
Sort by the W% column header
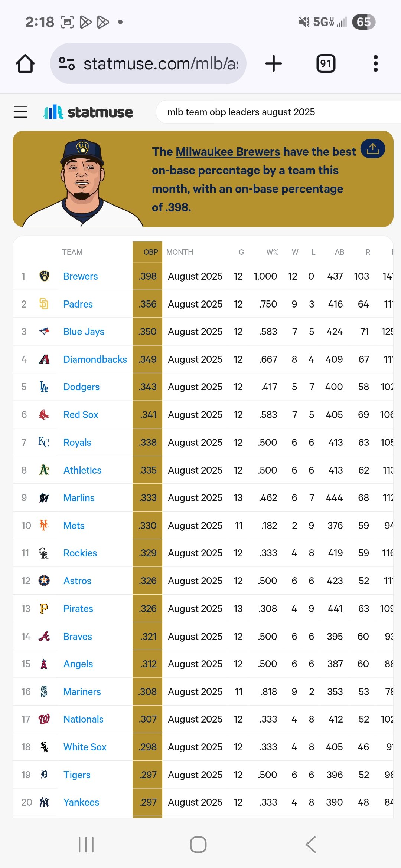pos(273,252)
